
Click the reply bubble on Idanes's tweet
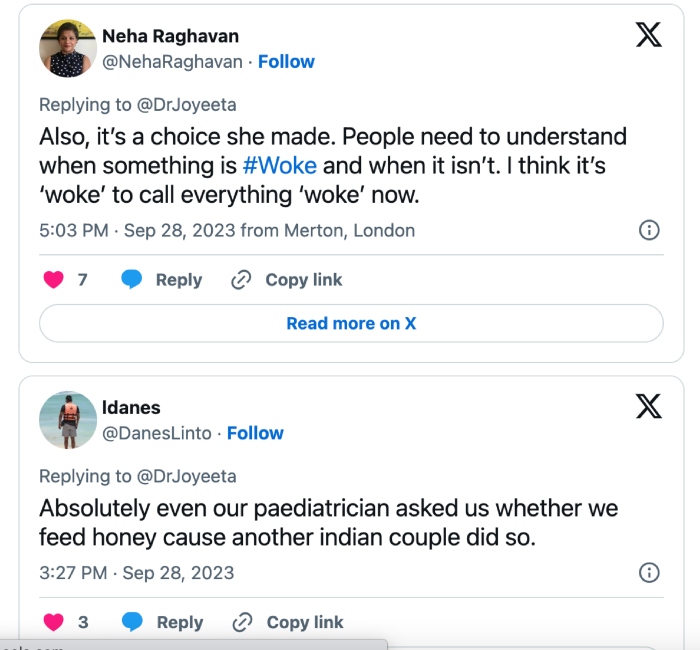click(x=132, y=622)
